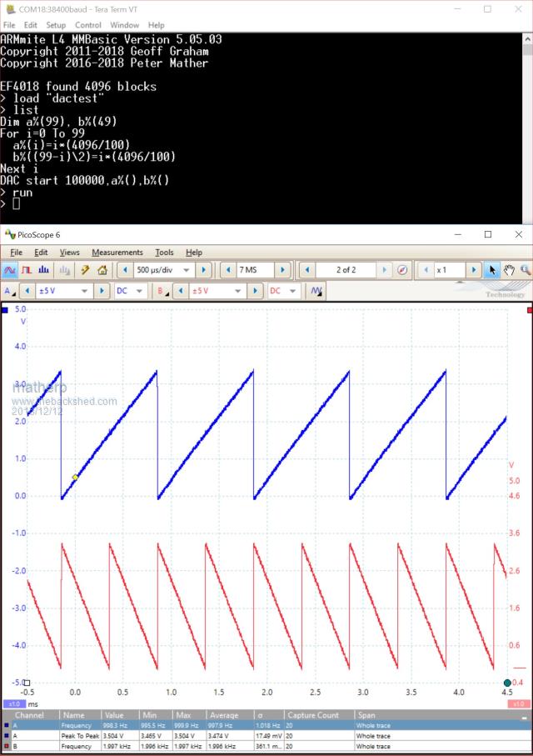Switch to Scope mode icon

pos(10,270)
